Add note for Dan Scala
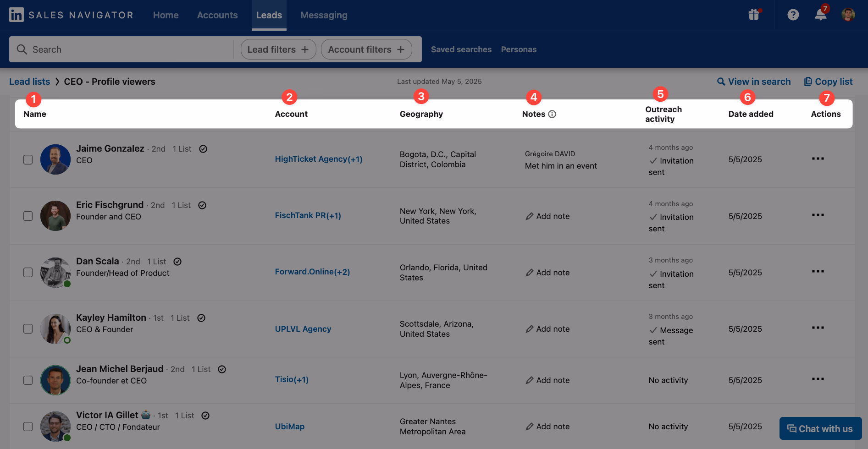This screenshot has width=868, height=449. pos(547,273)
